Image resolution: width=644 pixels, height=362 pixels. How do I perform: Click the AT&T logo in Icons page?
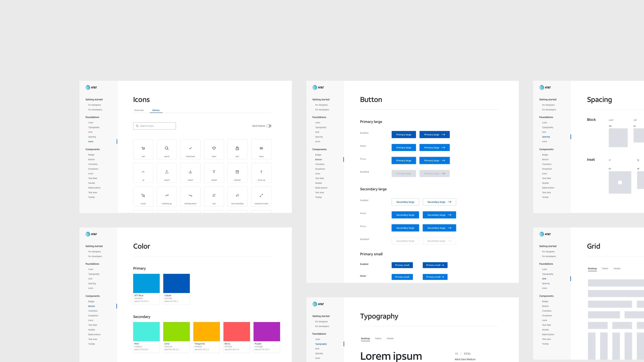coord(91,87)
